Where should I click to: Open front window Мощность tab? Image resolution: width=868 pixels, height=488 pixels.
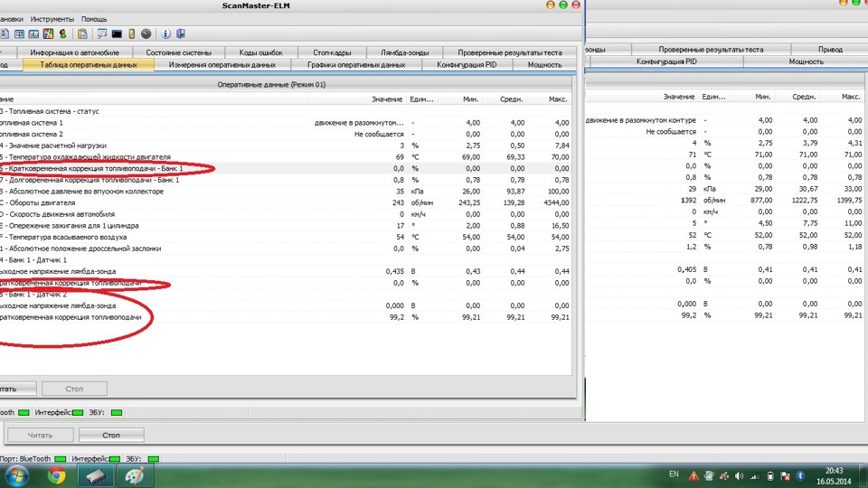544,65
